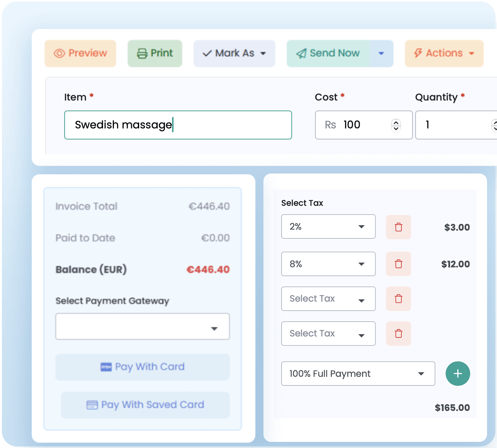The width and height of the screenshot is (497, 448).
Task: Open the Select Payment Gateway dropdown
Action: pyautogui.click(x=142, y=326)
